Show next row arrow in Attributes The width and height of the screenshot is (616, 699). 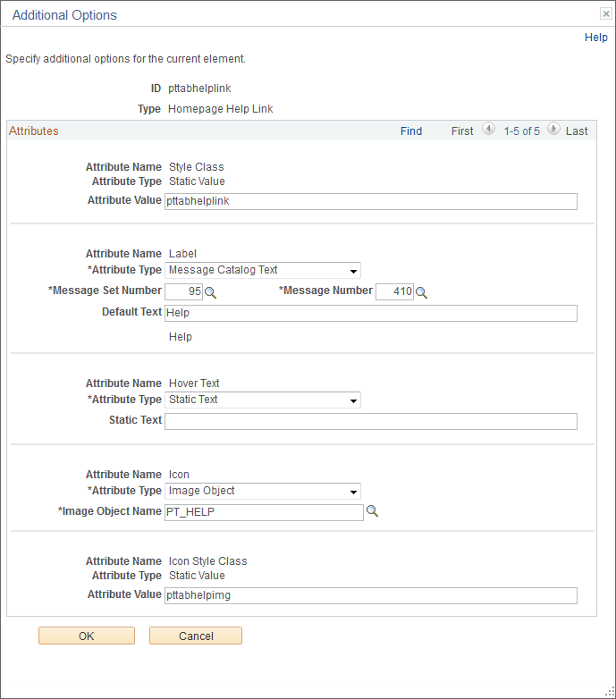553,130
